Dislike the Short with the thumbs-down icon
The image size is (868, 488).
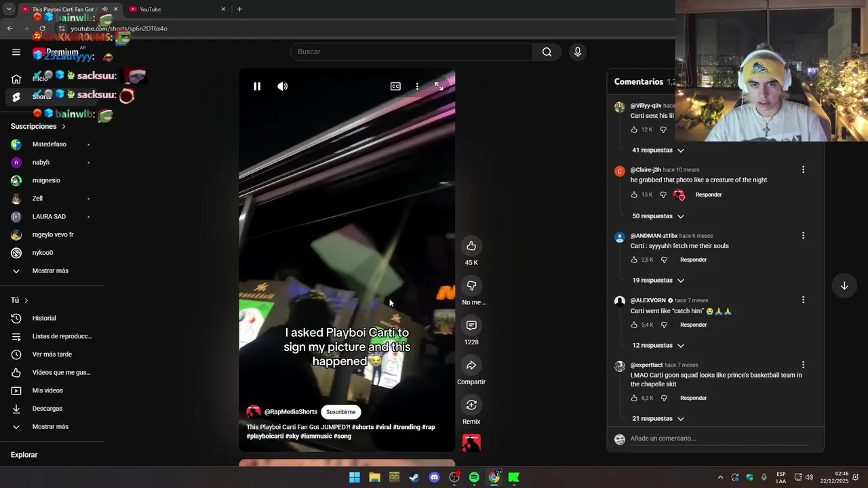point(471,285)
